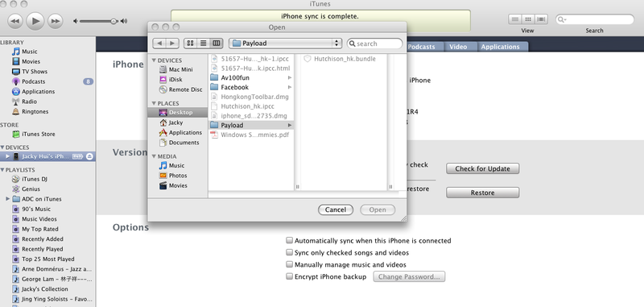Select Photos in dialog Media section
Viewport: 644px width, 307px height.
pyautogui.click(x=178, y=176)
